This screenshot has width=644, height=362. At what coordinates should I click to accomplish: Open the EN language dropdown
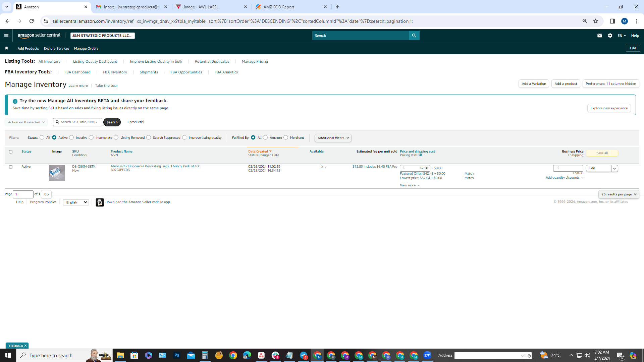pos(622,36)
